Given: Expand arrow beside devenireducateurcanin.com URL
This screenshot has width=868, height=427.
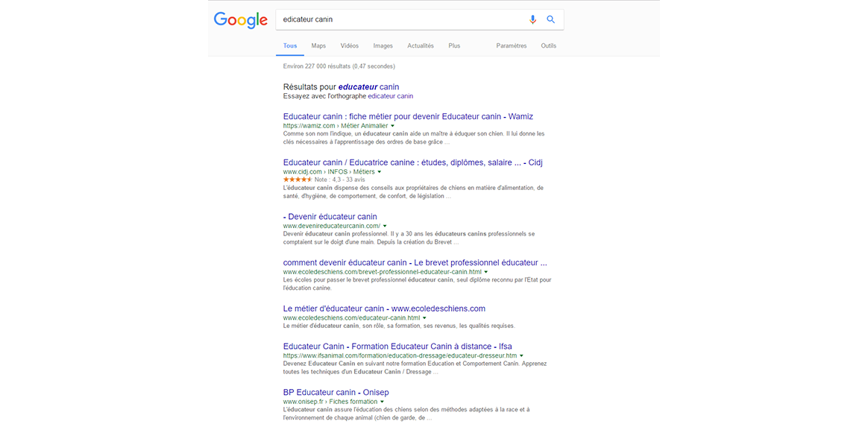Looking at the screenshot, I should tap(385, 227).
